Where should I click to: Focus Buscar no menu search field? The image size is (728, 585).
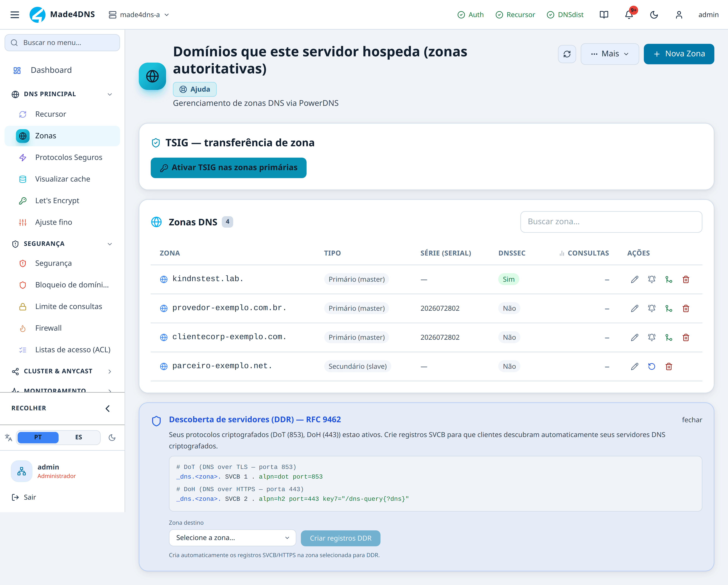coord(62,42)
